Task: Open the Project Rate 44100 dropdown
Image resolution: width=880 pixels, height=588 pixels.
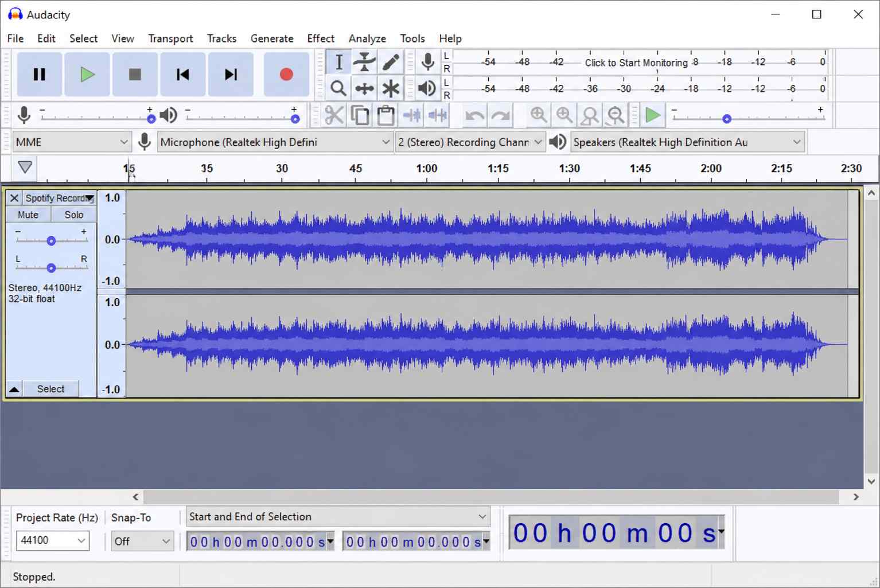Action: pos(53,540)
